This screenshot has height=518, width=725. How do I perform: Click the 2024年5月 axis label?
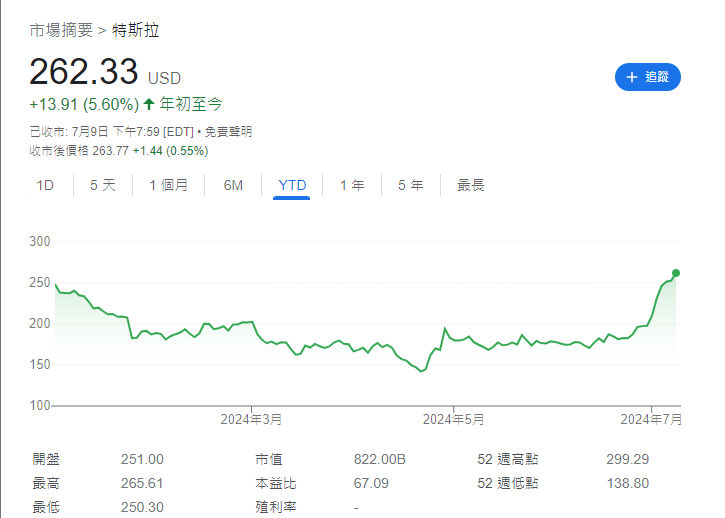pyautogui.click(x=453, y=419)
